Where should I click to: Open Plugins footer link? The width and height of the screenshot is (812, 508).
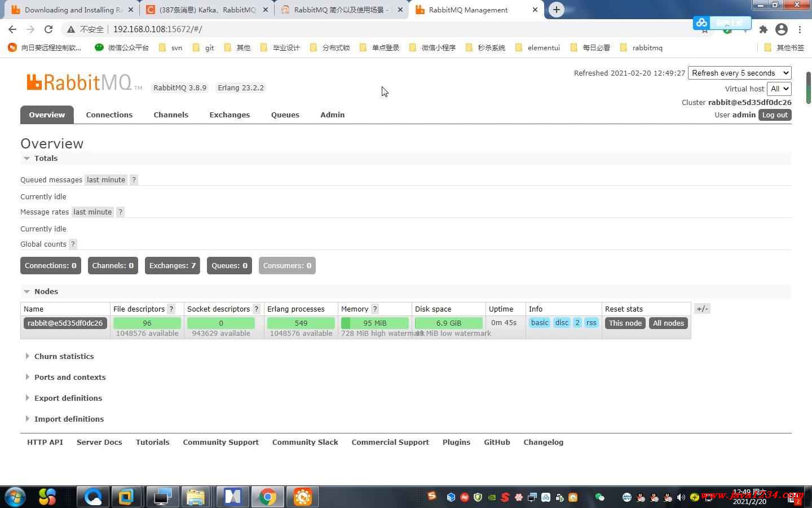457,443
